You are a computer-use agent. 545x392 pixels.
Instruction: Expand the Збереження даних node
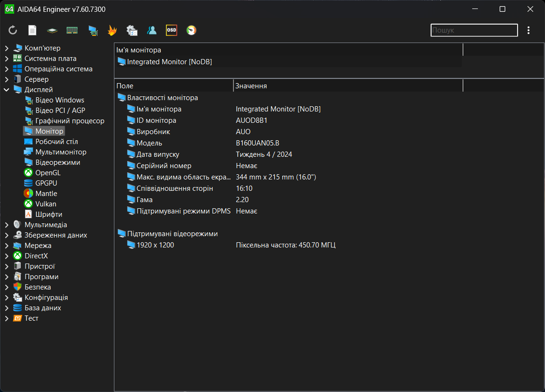coord(7,235)
